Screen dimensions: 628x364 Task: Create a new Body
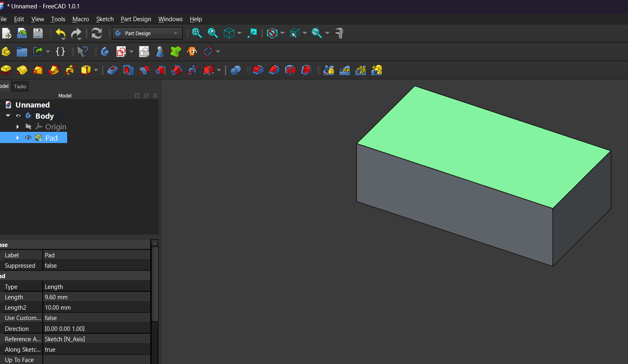(105, 52)
